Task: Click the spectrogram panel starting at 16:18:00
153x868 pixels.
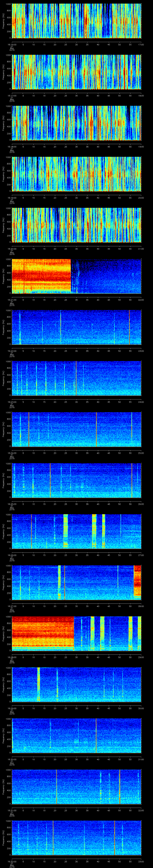Action: [x=77, y=123]
